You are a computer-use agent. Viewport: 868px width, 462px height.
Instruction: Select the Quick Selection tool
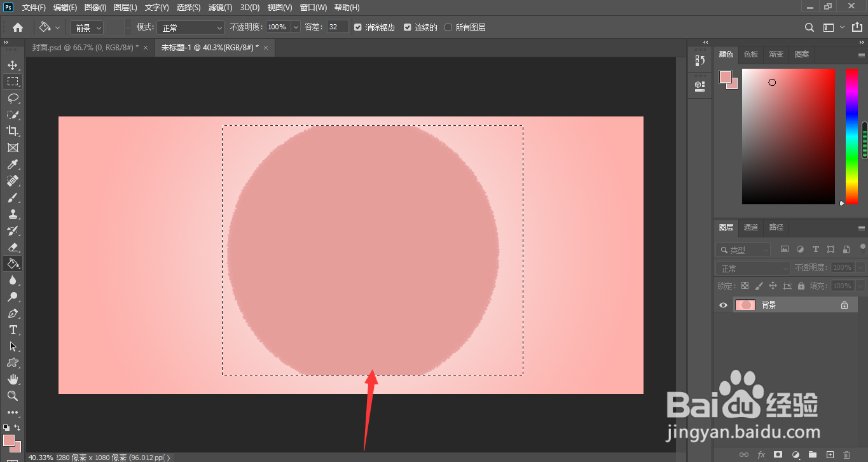coord(13,115)
